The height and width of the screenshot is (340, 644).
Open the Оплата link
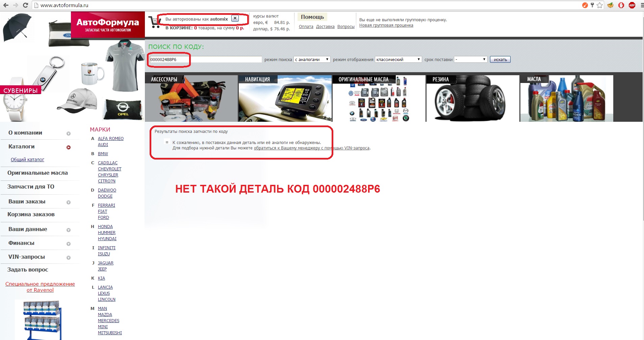(306, 27)
